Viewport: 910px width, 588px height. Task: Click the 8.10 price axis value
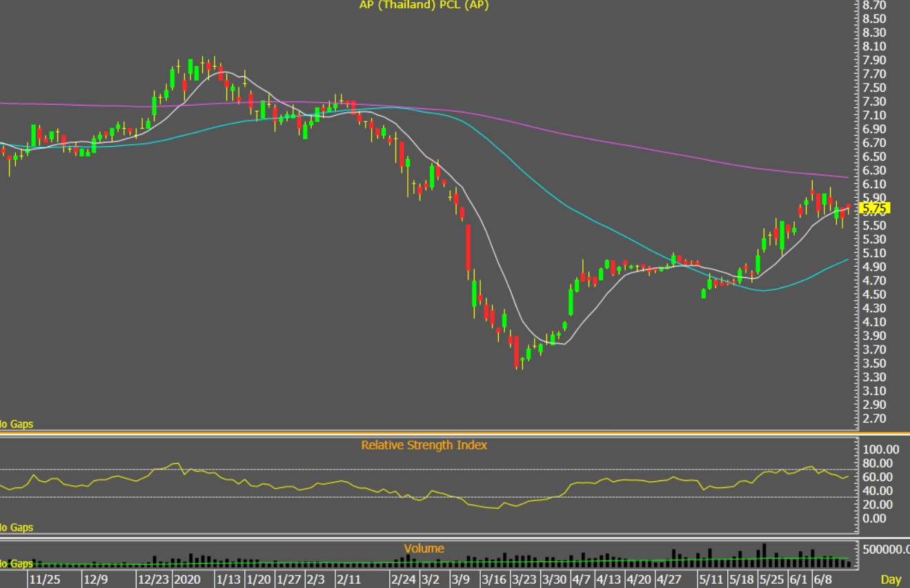875,47
